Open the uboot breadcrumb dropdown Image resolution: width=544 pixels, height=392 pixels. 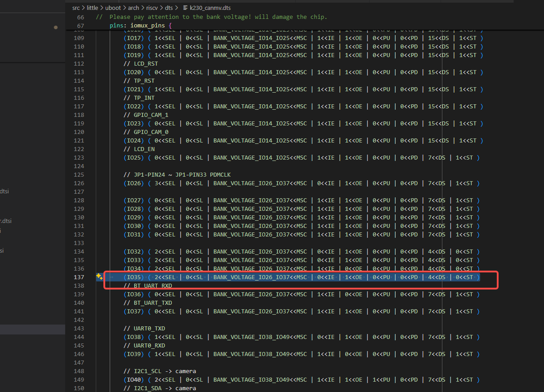tap(113, 8)
